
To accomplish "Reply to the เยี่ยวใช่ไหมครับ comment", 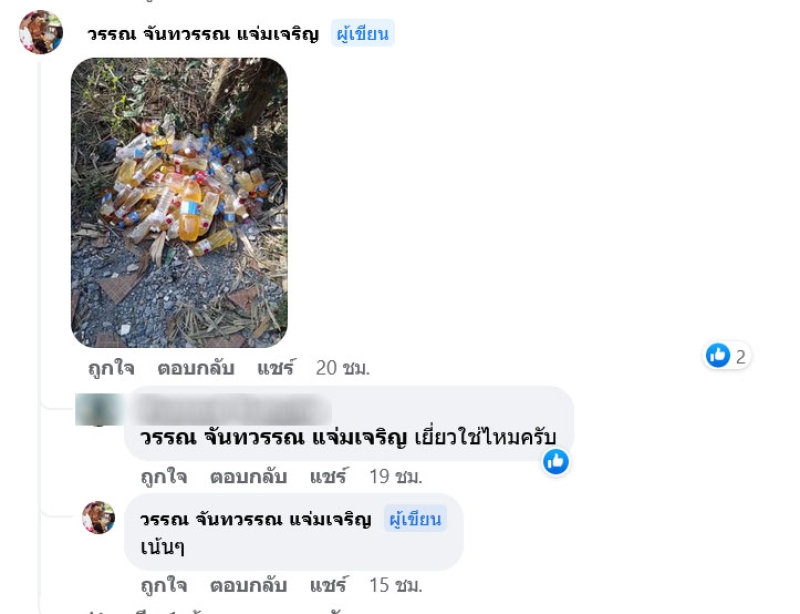I will (248, 477).
